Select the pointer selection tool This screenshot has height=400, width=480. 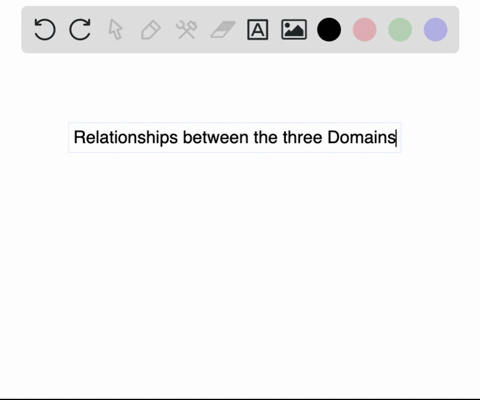pyautogui.click(x=116, y=30)
